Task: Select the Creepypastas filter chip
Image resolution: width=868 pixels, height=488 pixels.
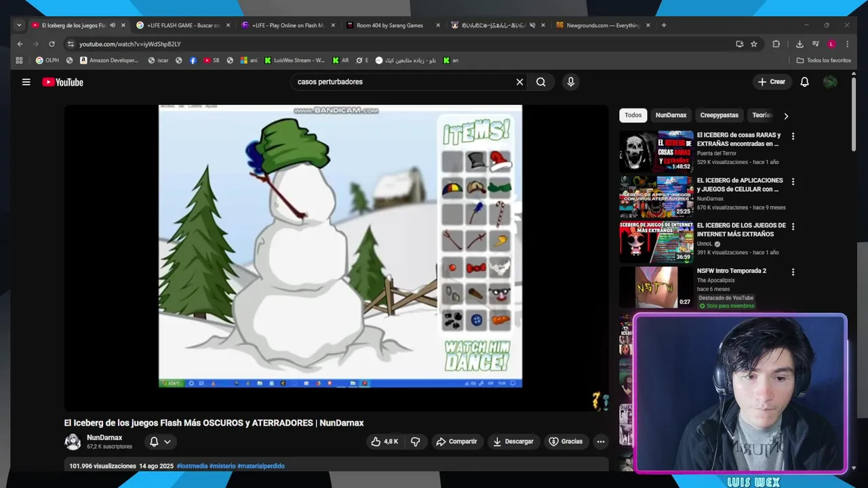Action: pyautogui.click(x=719, y=115)
